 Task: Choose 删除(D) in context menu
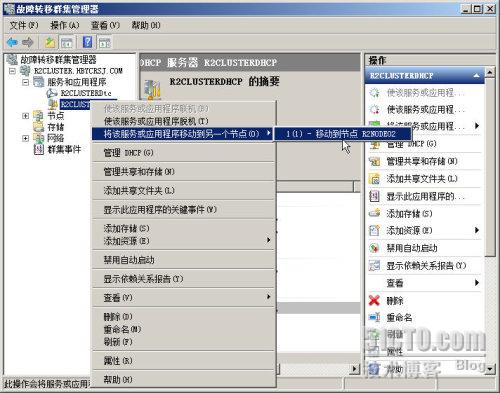click(184, 316)
